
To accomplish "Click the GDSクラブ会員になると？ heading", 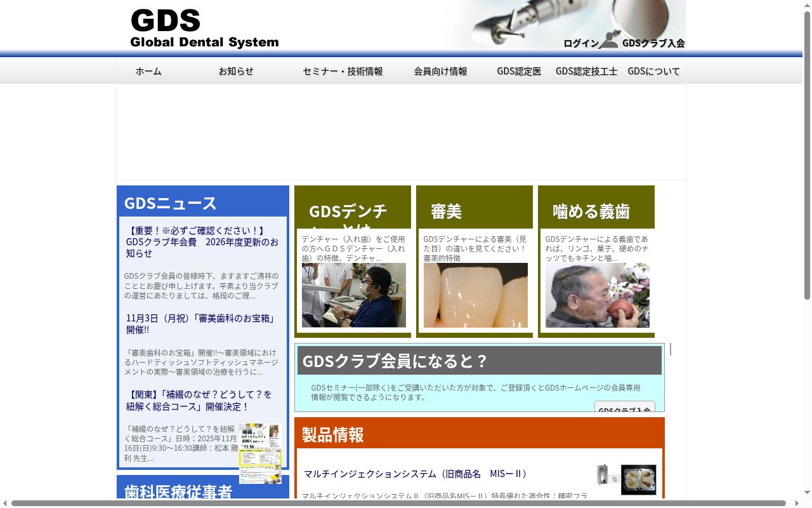I will (395, 361).
